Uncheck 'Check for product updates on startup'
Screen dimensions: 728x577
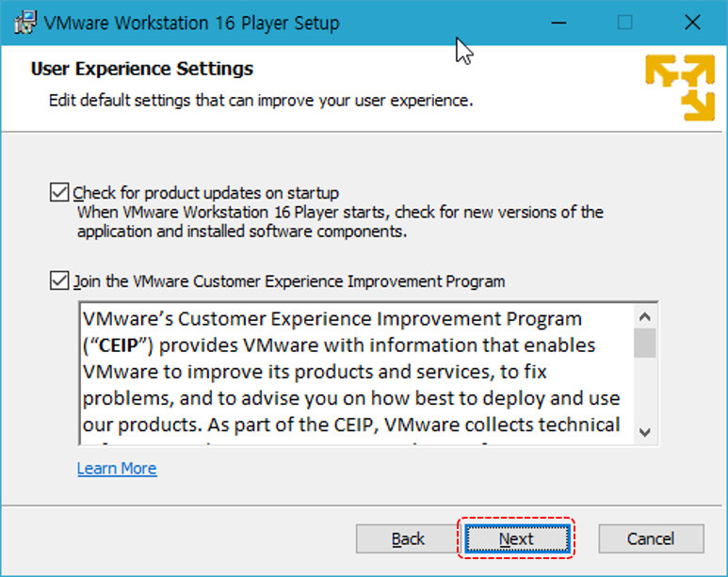(59, 192)
